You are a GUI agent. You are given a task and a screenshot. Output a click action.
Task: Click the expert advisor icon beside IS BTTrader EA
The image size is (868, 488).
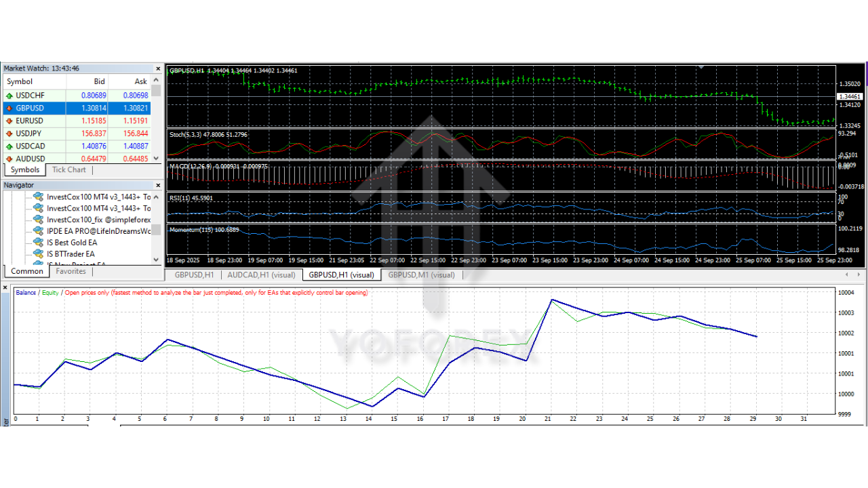point(39,253)
